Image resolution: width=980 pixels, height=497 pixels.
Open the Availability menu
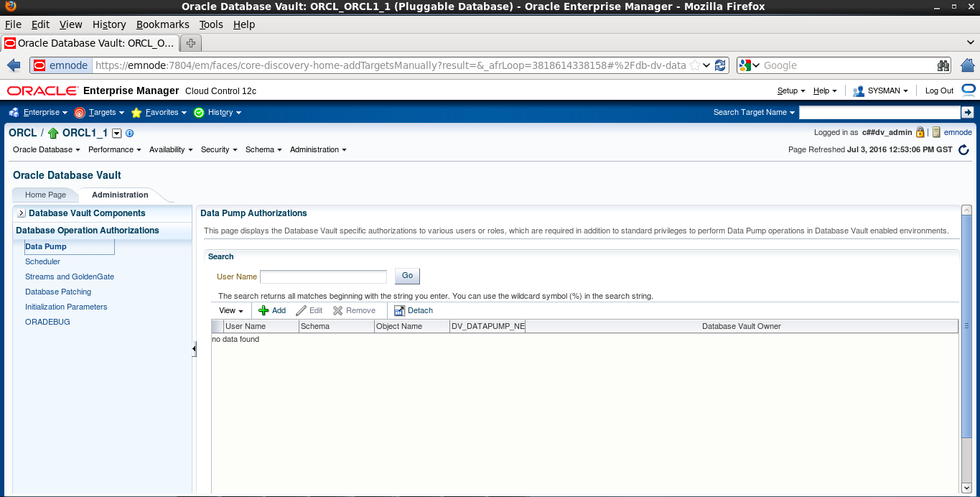coord(171,149)
